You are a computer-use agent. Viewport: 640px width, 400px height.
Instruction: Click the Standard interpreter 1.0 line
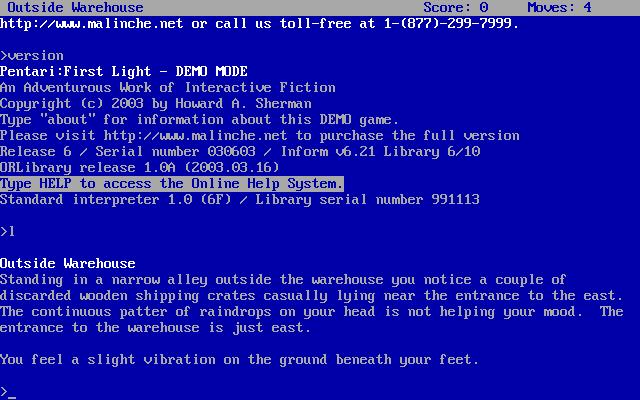pyautogui.click(x=240, y=200)
